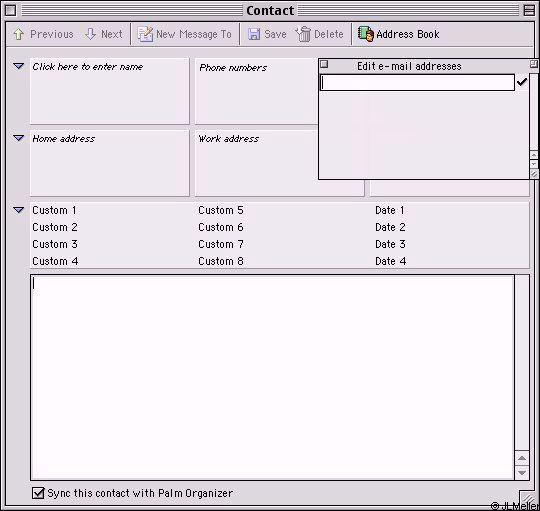Click the New Message To icon
The height and width of the screenshot is (511, 540).
[x=145, y=34]
